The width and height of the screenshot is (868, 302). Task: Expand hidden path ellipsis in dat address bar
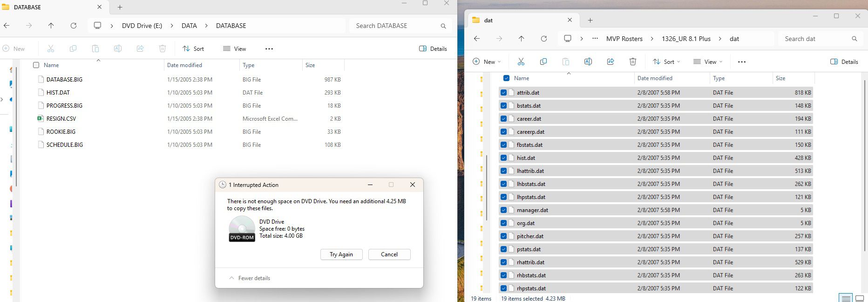(x=595, y=39)
